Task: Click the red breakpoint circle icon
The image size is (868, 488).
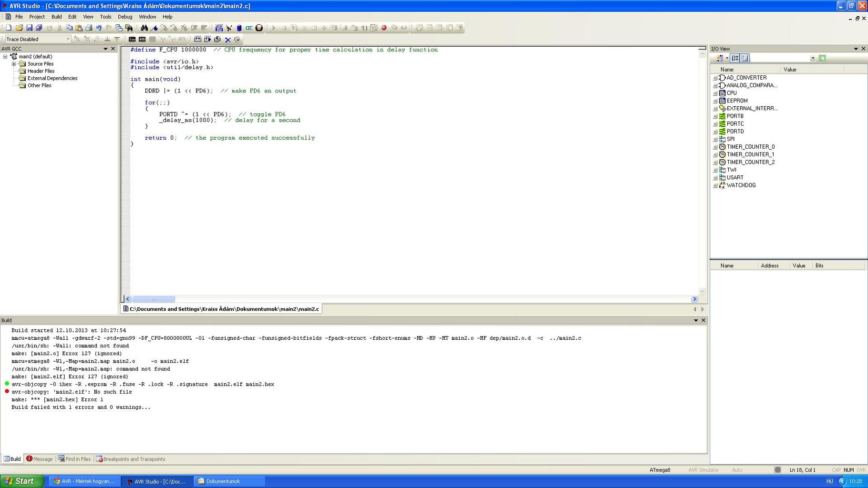Action: 384,28
